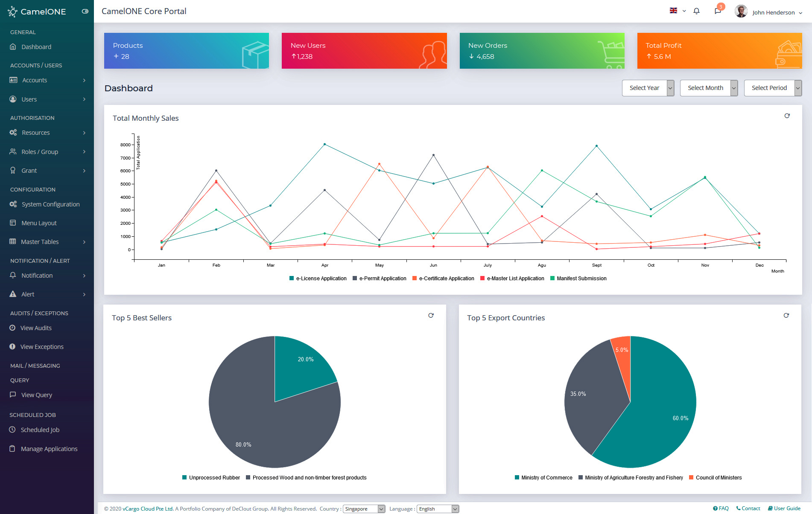
Task: Open View Audits in sidebar
Action: [36, 328]
